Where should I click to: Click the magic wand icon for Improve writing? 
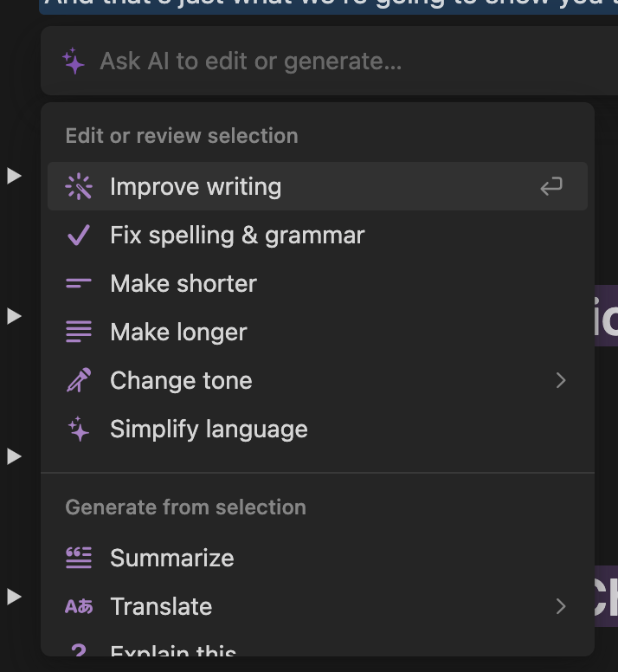click(79, 187)
